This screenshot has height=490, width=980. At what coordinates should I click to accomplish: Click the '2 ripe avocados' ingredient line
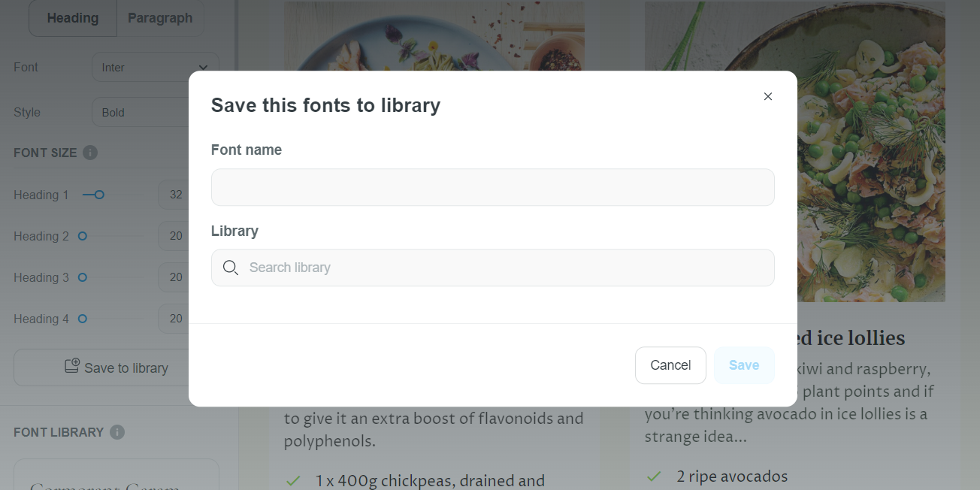731,476
